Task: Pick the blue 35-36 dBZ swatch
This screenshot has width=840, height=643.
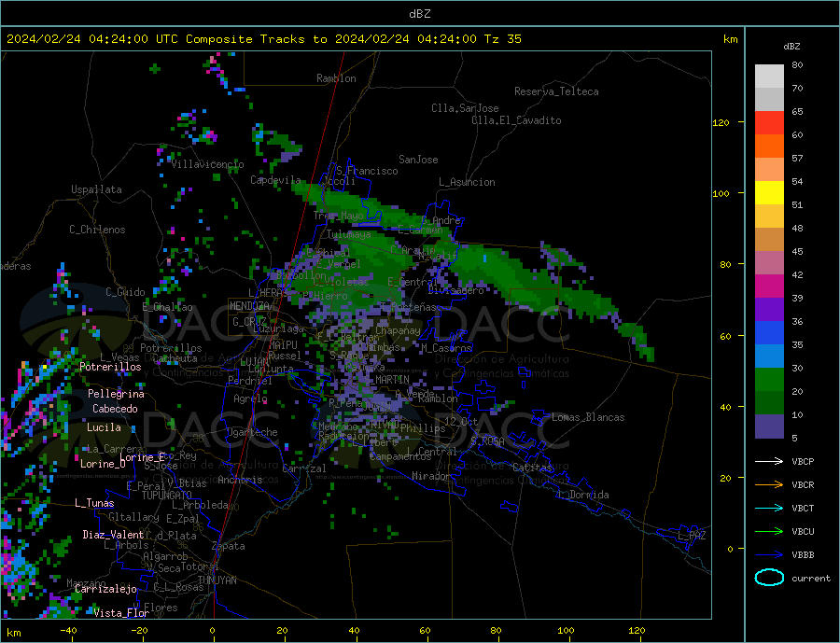Action: (x=769, y=333)
